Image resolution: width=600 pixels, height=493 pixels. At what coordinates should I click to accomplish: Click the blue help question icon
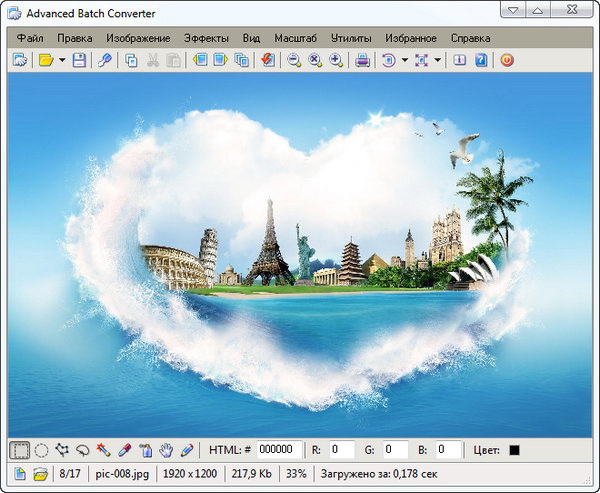click(481, 60)
